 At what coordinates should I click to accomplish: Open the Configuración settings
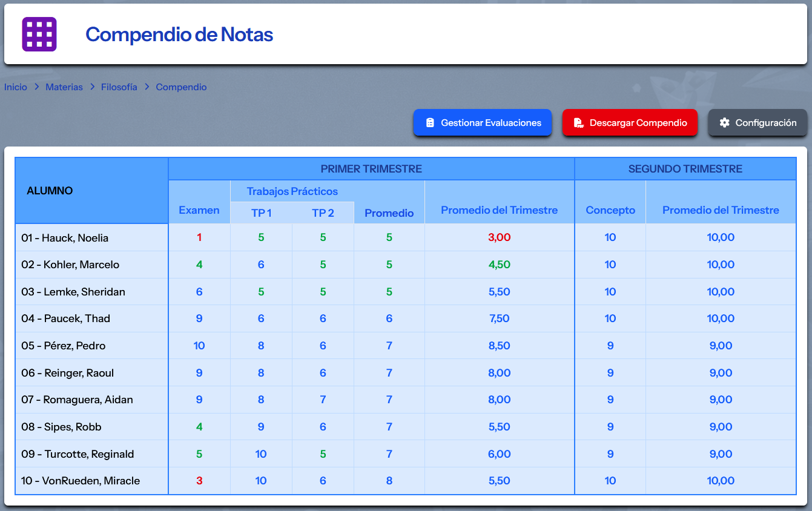(x=758, y=122)
